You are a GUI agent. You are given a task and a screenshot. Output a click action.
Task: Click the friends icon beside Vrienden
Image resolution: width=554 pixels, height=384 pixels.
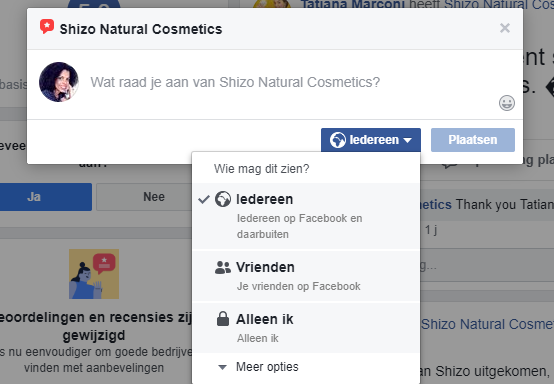tap(223, 267)
